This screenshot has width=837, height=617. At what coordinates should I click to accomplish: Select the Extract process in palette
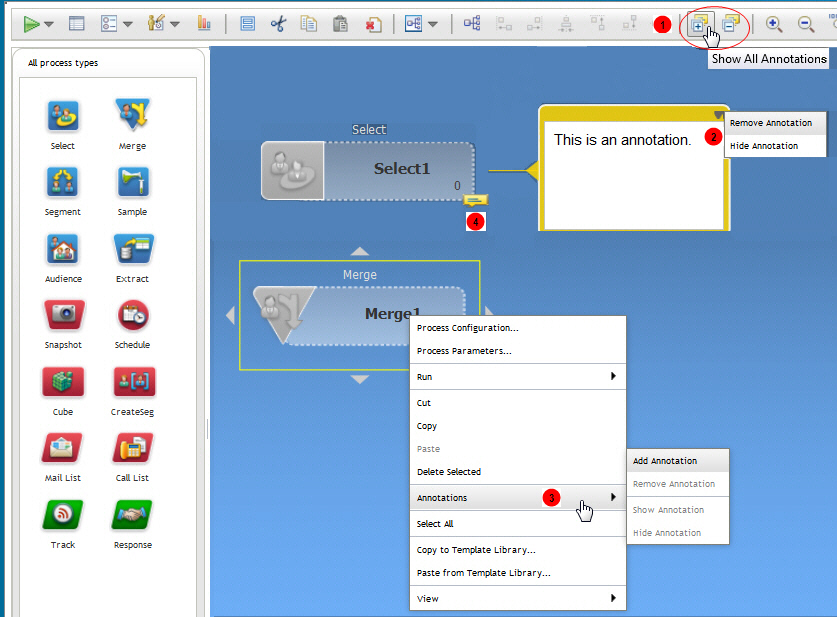[x=132, y=248]
